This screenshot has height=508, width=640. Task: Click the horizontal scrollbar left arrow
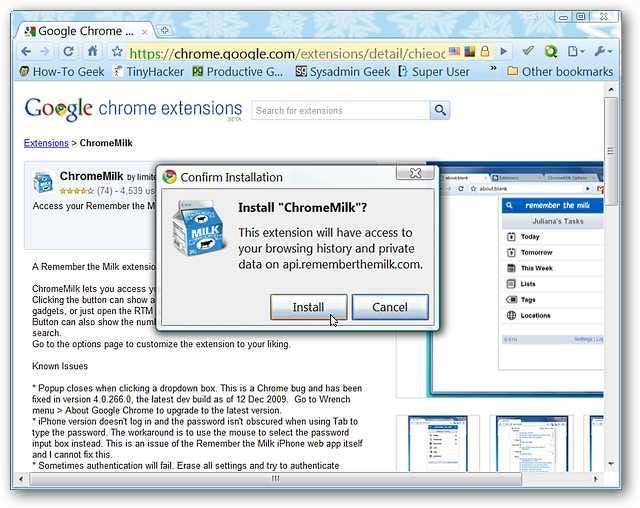[21, 479]
